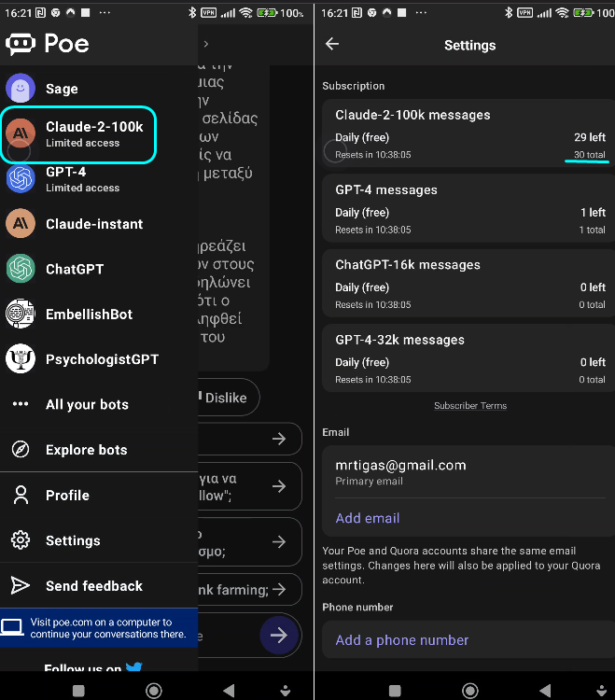Open the ChatGPT green logo icon
The width and height of the screenshot is (615, 700).
click(x=21, y=268)
